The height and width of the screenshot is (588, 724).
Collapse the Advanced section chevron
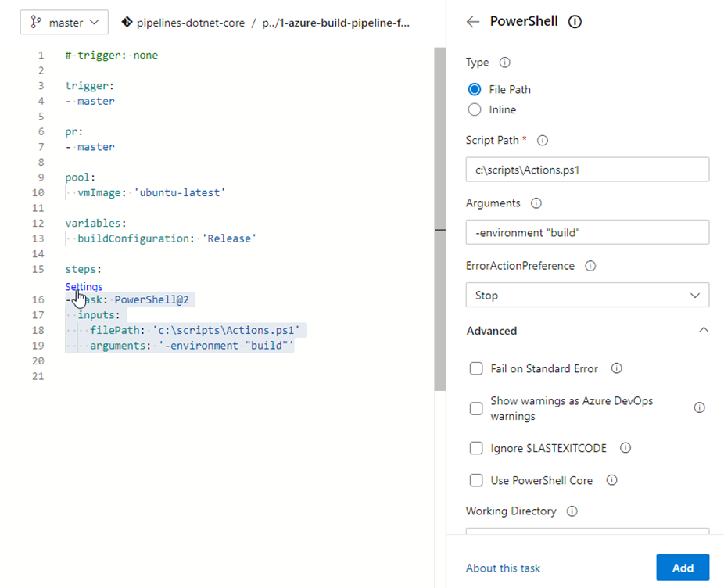[703, 330]
